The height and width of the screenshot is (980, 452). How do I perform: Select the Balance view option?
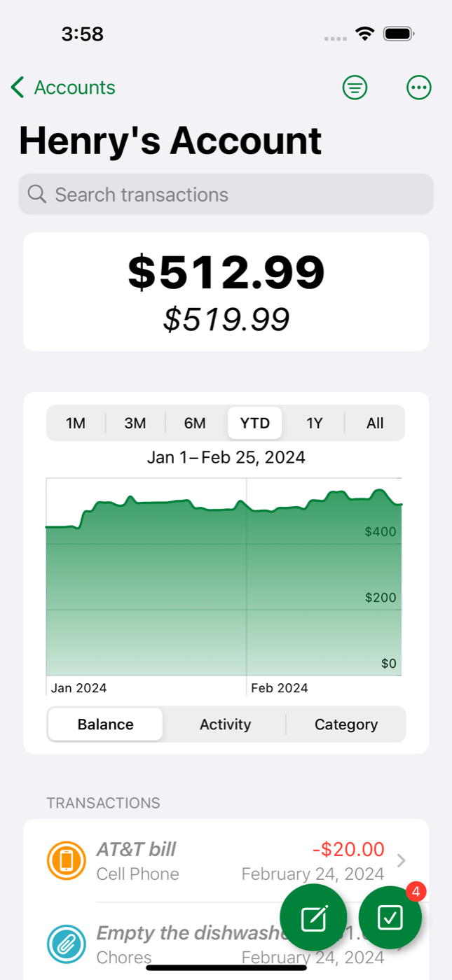pyautogui.click(x=104, y=724)
